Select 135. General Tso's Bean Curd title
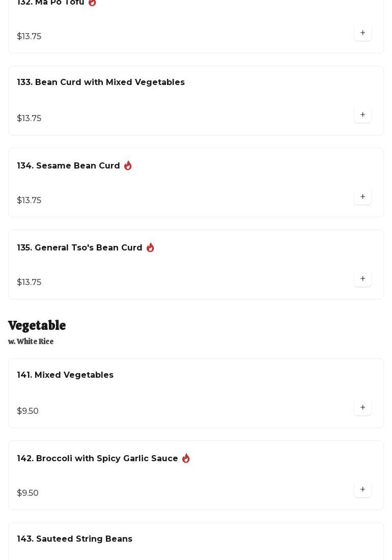 (80, 248)
